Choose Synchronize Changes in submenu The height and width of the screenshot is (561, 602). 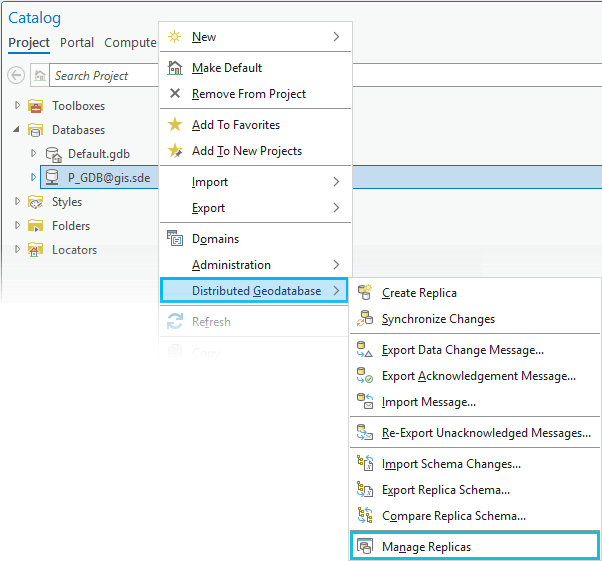[x=475, y=319]
